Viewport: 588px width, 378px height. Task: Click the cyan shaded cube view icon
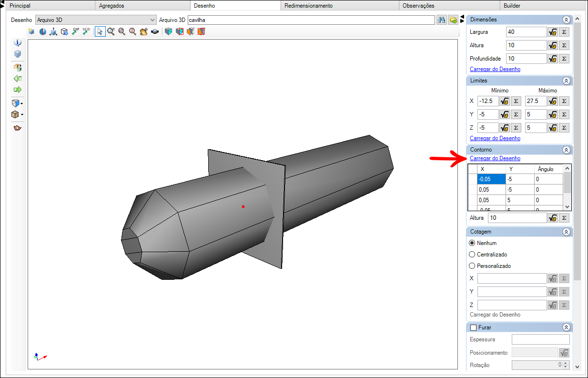pos(168,31)
